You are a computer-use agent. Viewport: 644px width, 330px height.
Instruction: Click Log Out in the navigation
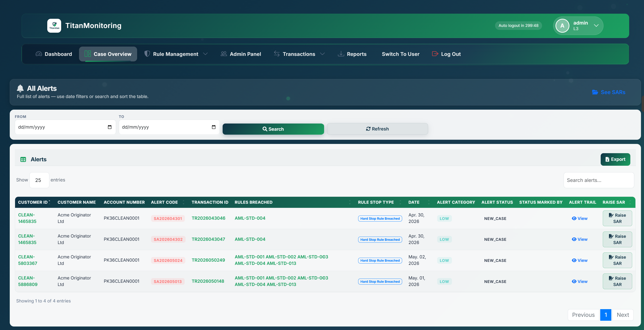click(446, 54)
